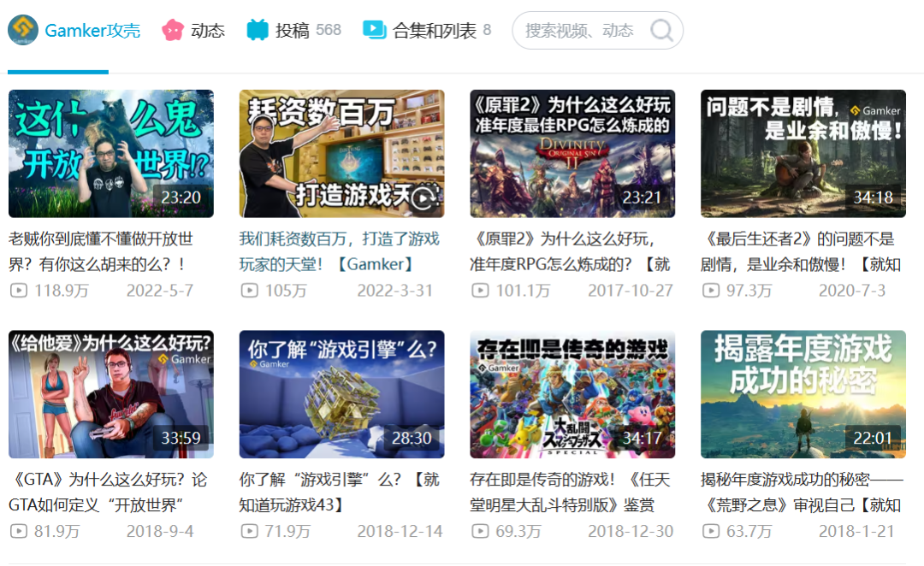This screenshot has width=924, height=566.
Task: Open title link 我们耗资数百万，打造了游戏玩家的天堂
Action: tap(340, 251)
